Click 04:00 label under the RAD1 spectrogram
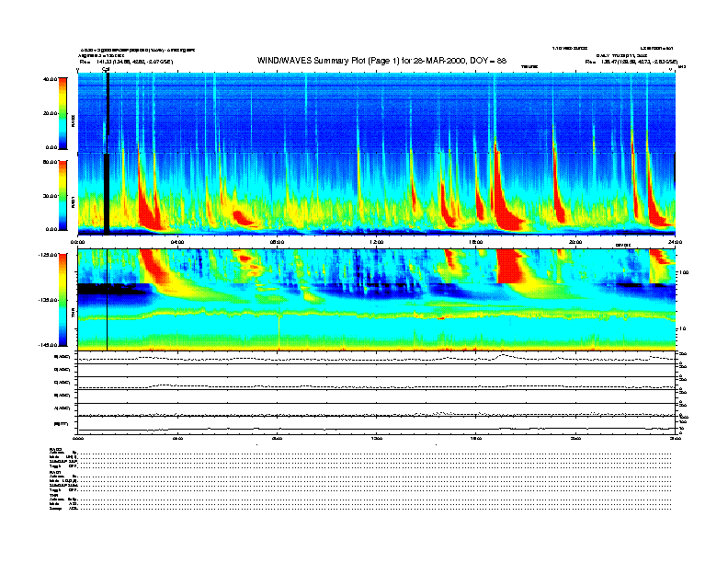The image size is (728, 563). (x=177, y=242)
